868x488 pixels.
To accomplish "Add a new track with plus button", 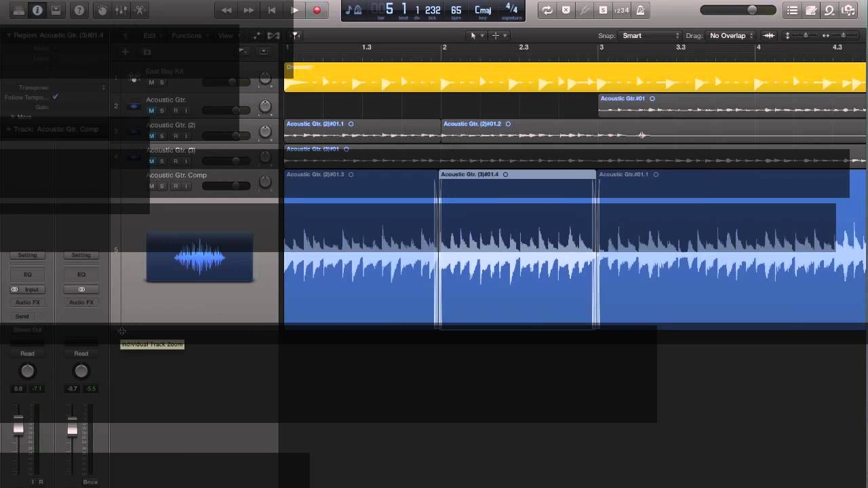I will click(125, 52).
